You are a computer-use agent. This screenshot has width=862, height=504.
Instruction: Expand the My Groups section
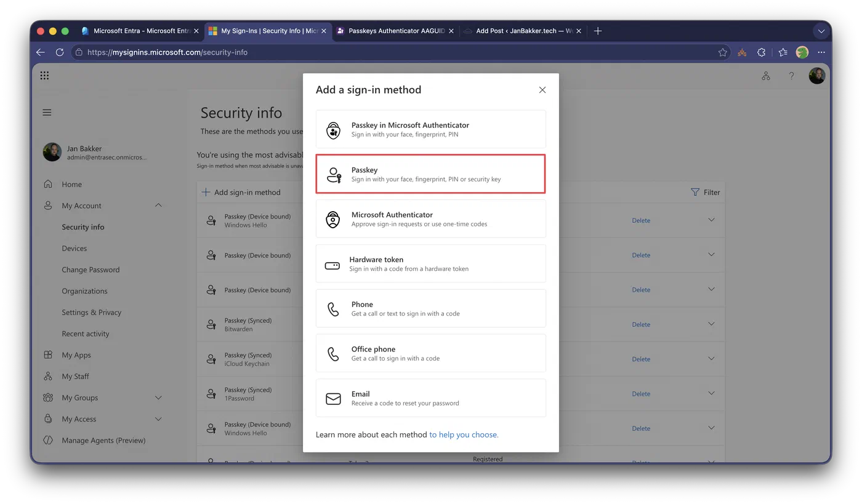[x=158, y=398]
